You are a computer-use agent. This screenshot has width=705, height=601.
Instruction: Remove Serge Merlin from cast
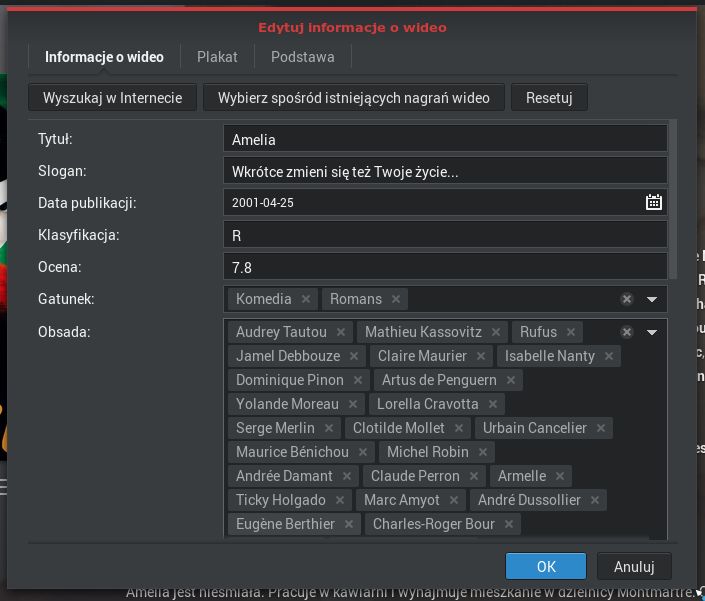[x=329, y=428]
